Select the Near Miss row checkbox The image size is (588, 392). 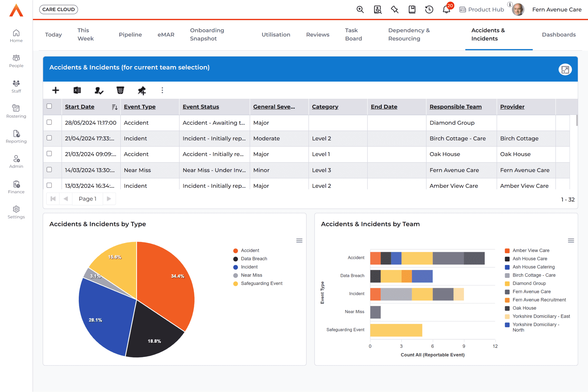49,170
